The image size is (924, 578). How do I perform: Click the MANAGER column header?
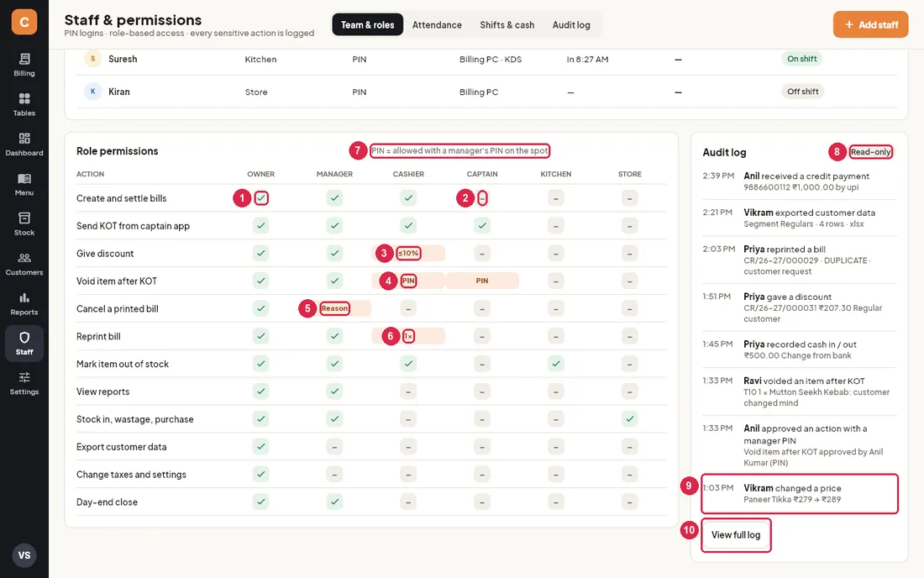[334, 174]
